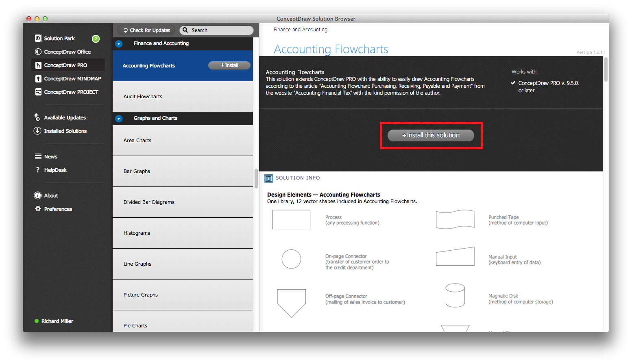Select the On-page Connector circle shape
The image size is (632, 364).
(291, 259)
